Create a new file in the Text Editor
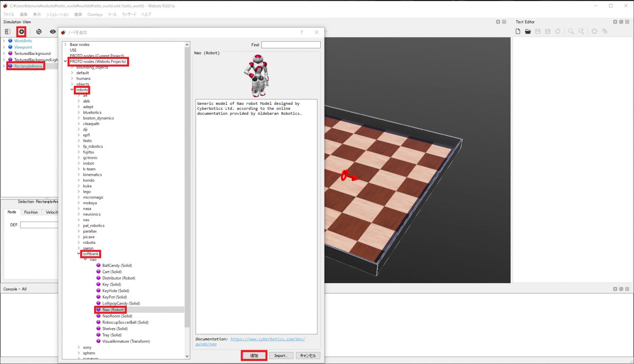The image size is (634, 364). [518, 31]
